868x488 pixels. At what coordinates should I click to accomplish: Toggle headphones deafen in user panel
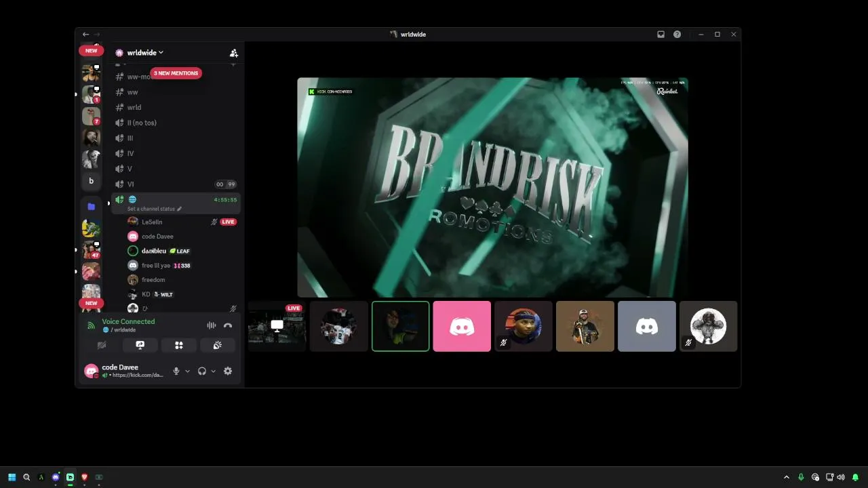201,371
